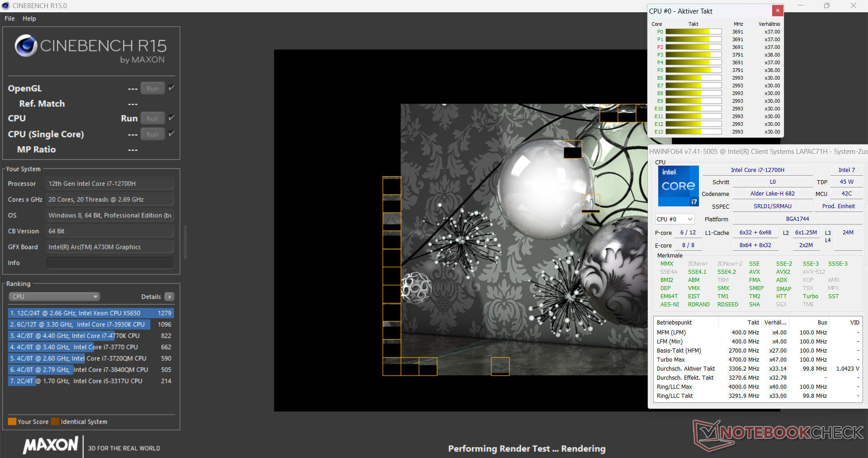Click the empty Info field
Viewport: 868px width, 458px height.
[110, 262]
